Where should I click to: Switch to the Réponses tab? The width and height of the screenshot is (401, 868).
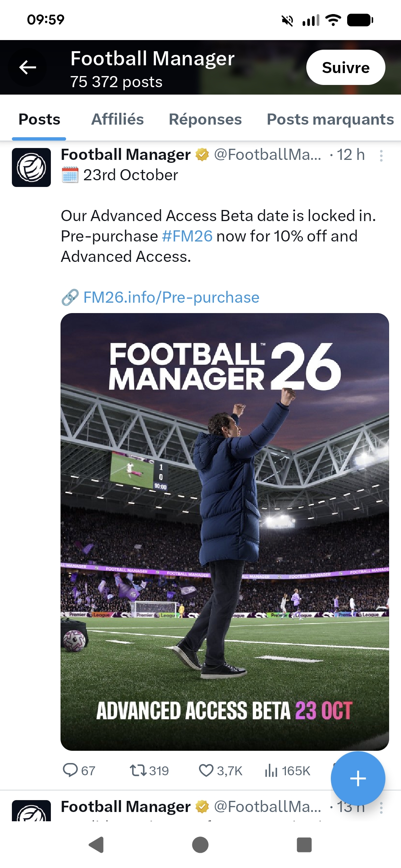205,119
